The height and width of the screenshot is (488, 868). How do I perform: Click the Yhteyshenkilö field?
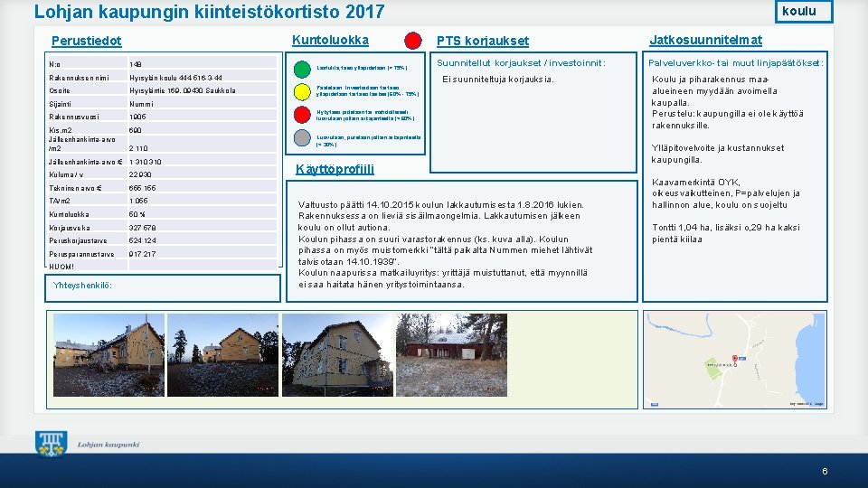point(163,288)
